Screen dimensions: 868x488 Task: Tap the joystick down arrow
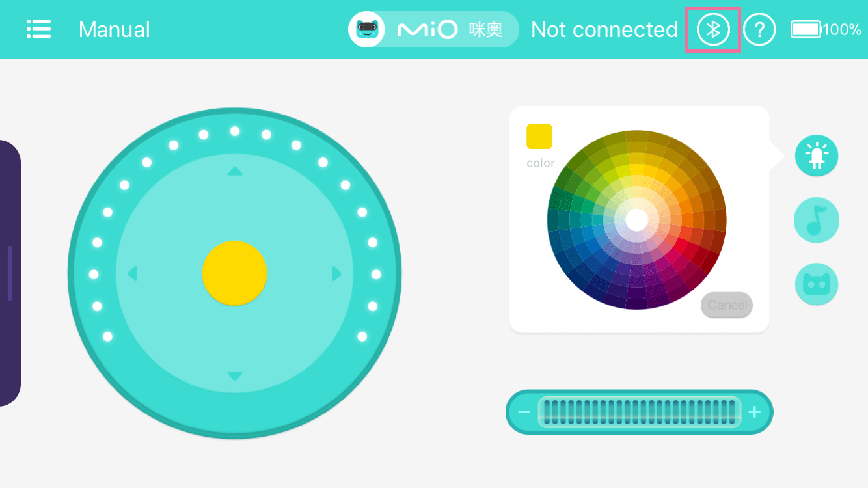(235, 376)
